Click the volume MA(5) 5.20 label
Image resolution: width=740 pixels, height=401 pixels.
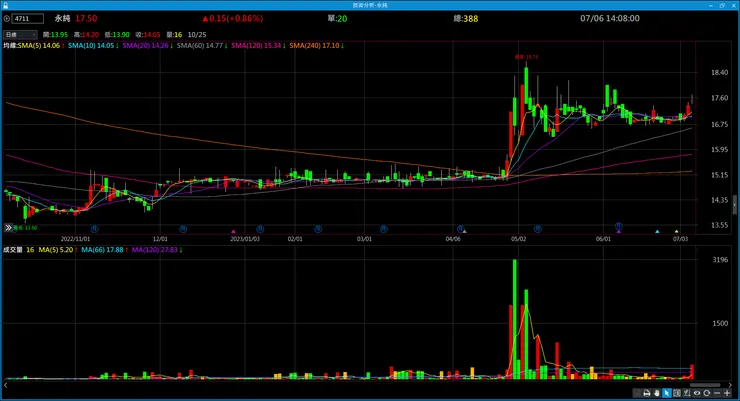pyautogui.click(x=56, y=250)
